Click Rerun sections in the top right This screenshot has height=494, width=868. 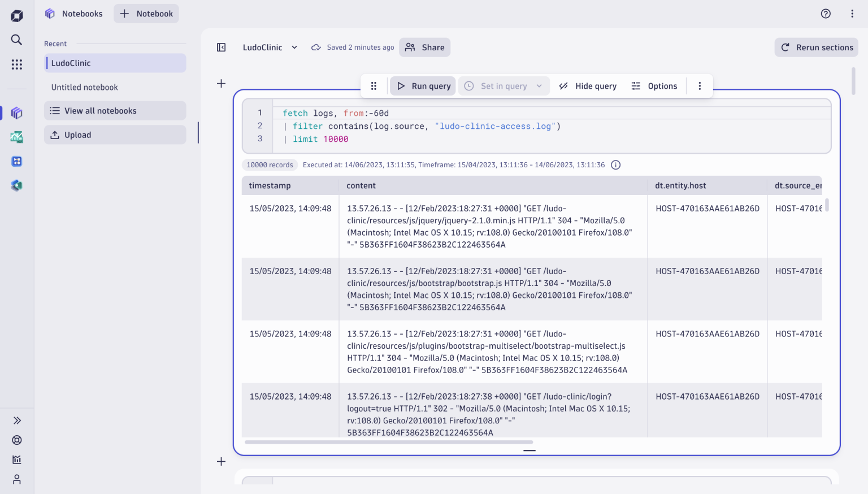816,47
